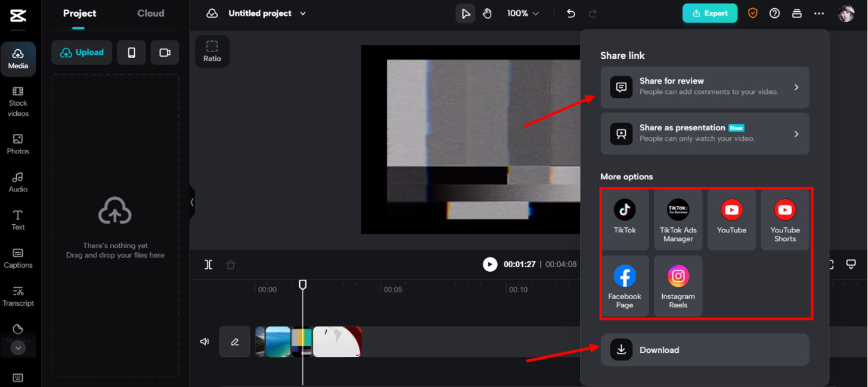The width and height of the screenshot is (868, 387).
Task: Select the color bars clip thumbnail
Action: pos(301,342)
